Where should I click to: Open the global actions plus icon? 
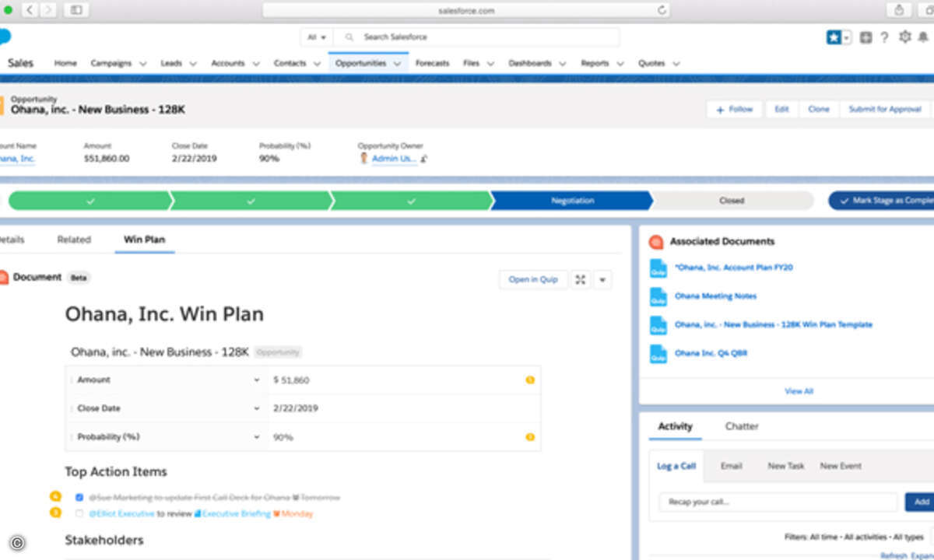[x=866, y=37]
